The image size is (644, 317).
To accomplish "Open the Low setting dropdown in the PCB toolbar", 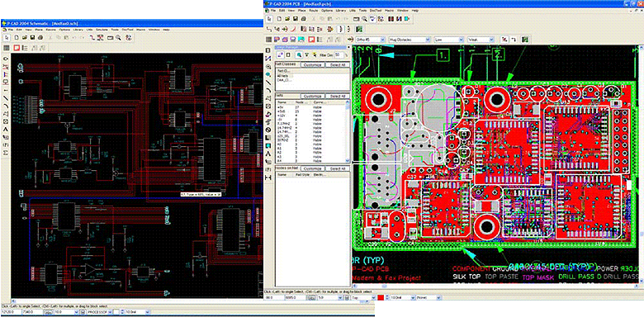I will tap(449, 40).
